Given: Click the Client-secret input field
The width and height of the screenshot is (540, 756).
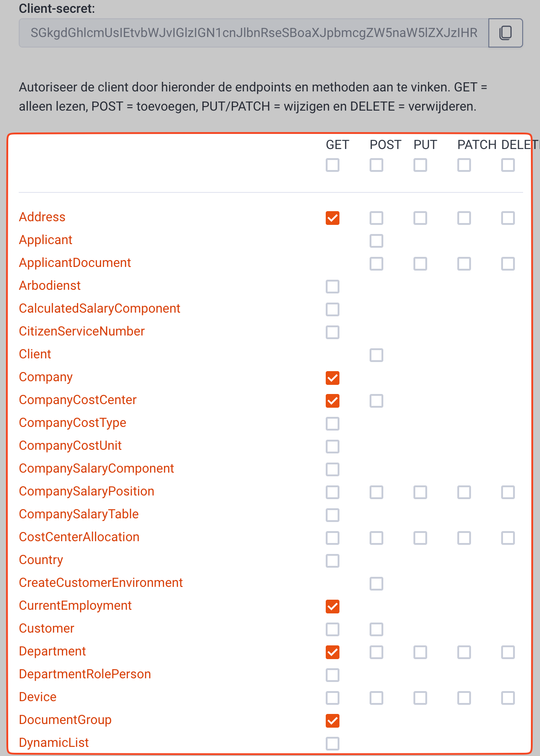Looking at the screenshot, I should pyautogui.click(x=254, y=33).
